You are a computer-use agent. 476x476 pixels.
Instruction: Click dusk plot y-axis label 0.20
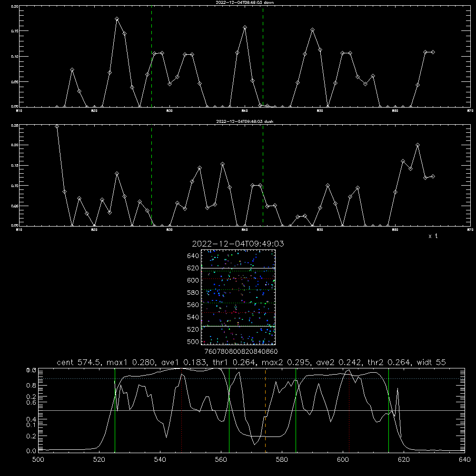[15, 145]
